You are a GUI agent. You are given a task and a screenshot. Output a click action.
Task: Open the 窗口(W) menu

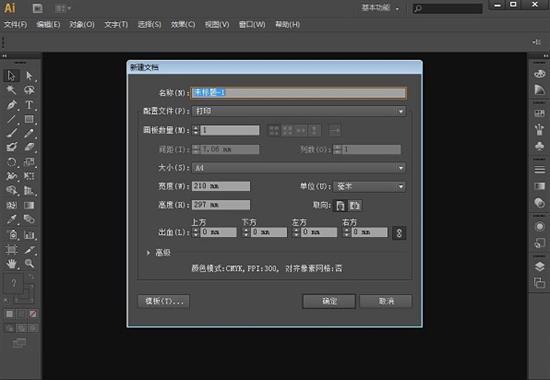[252, 25]
